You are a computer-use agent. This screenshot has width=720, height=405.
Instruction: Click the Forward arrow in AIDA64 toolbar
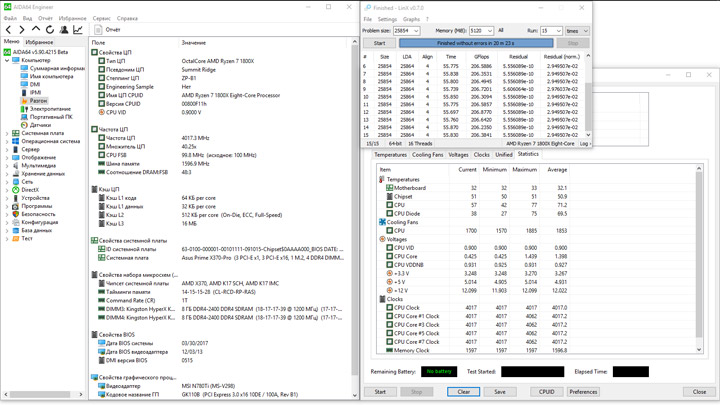(22, 30)
